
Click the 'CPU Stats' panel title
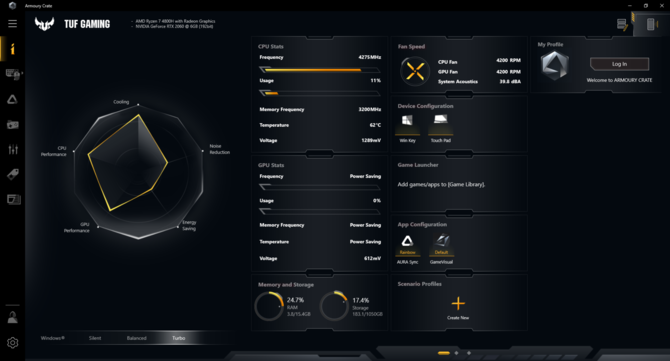pos(270,47)
